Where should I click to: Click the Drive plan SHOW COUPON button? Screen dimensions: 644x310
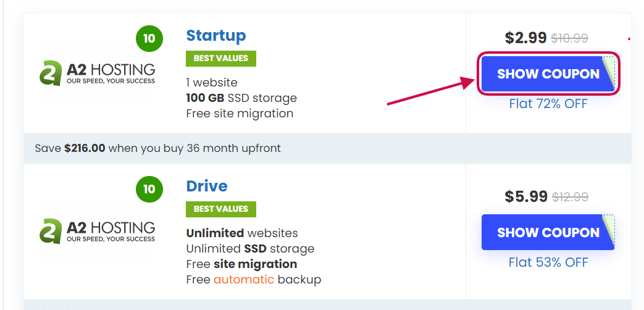[x=548, y=232]
